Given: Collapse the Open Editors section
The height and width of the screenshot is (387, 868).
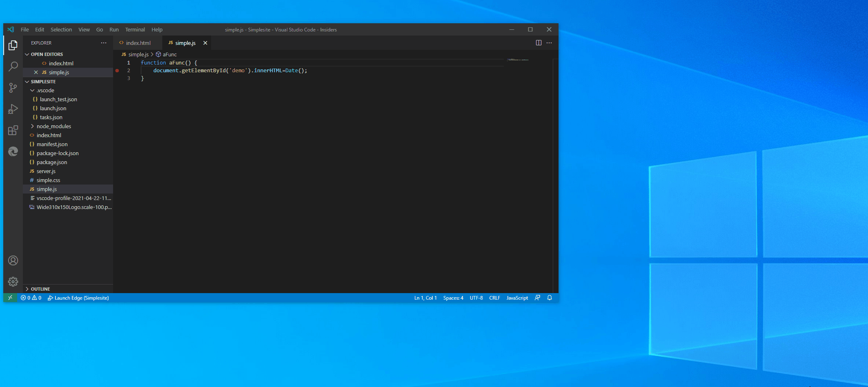Looking at the screenshot, I should (27, 54).
